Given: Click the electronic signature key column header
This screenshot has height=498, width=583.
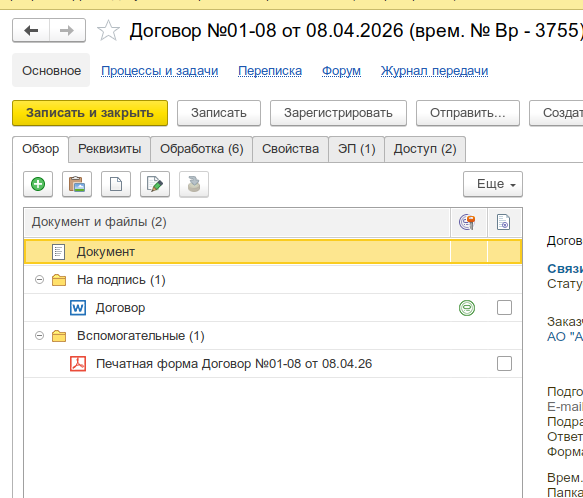Looking at the screenshot, I should coord(468,222).
